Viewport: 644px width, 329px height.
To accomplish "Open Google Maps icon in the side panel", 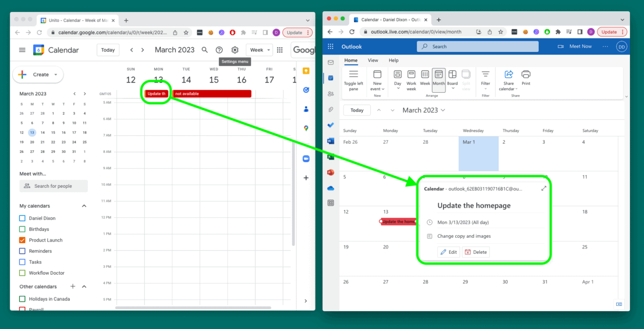I will click(x=305, y=128).
